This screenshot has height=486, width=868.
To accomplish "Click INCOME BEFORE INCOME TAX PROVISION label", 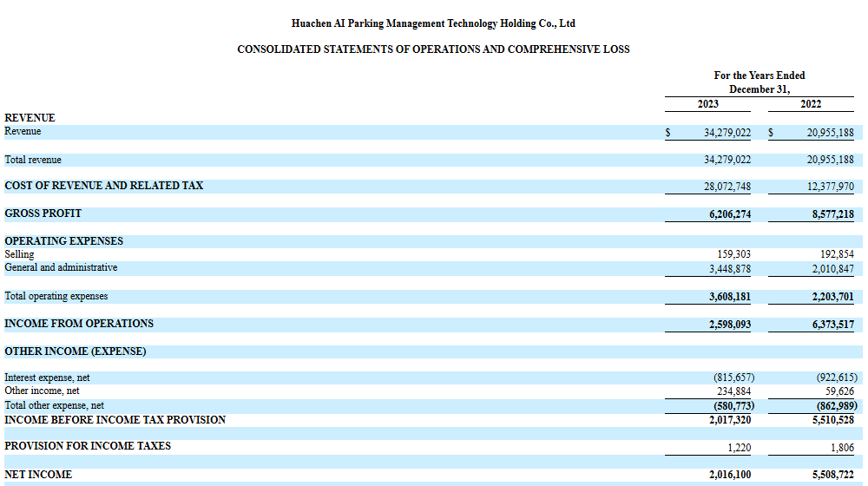I will coord(115,420).
